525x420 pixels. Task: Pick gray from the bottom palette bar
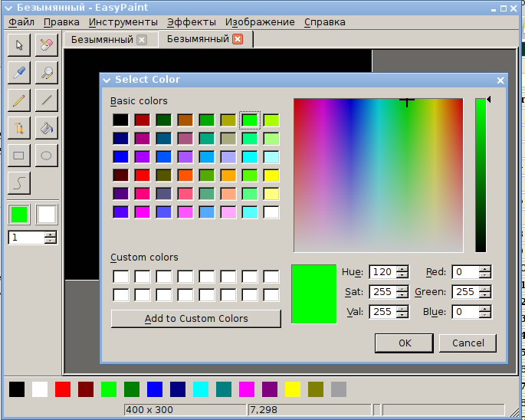coord(339,389)
